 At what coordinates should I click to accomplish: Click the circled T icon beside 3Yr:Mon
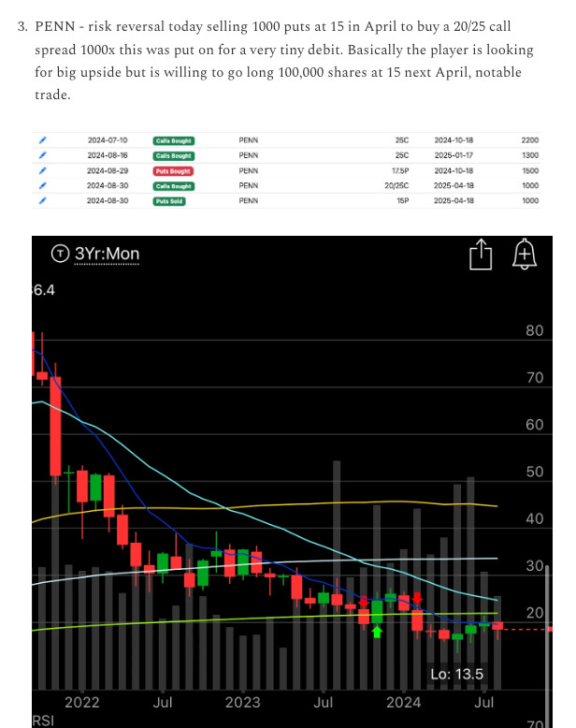(60, 254)
